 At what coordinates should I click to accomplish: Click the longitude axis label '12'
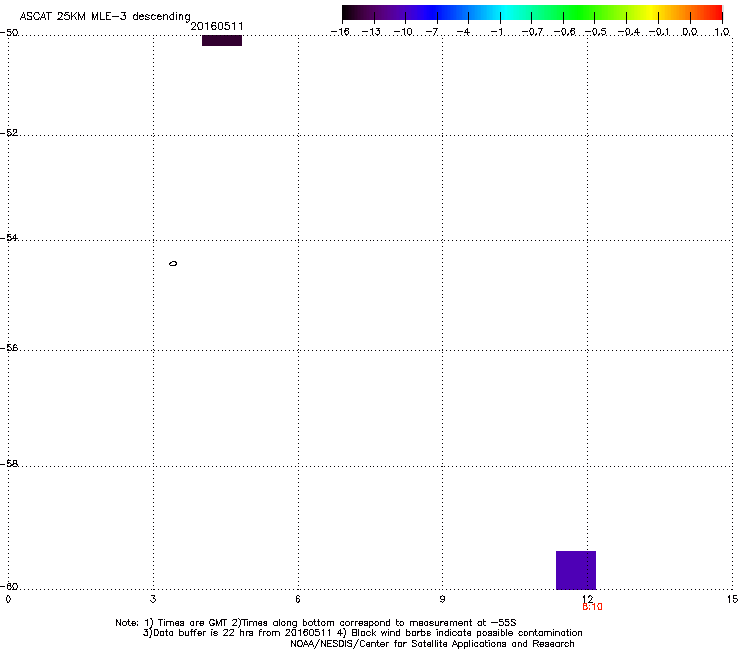[587, 599]
